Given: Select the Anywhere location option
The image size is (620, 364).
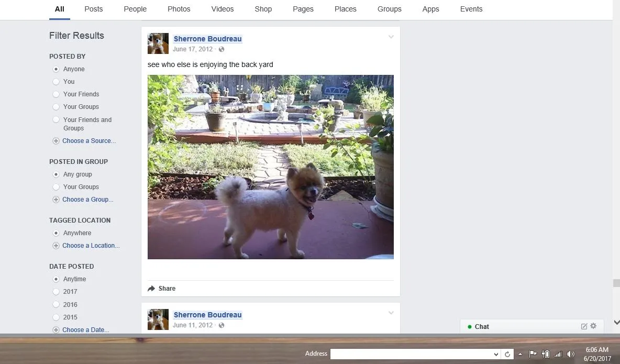Looking at the screenshot, I should [56, 233].
